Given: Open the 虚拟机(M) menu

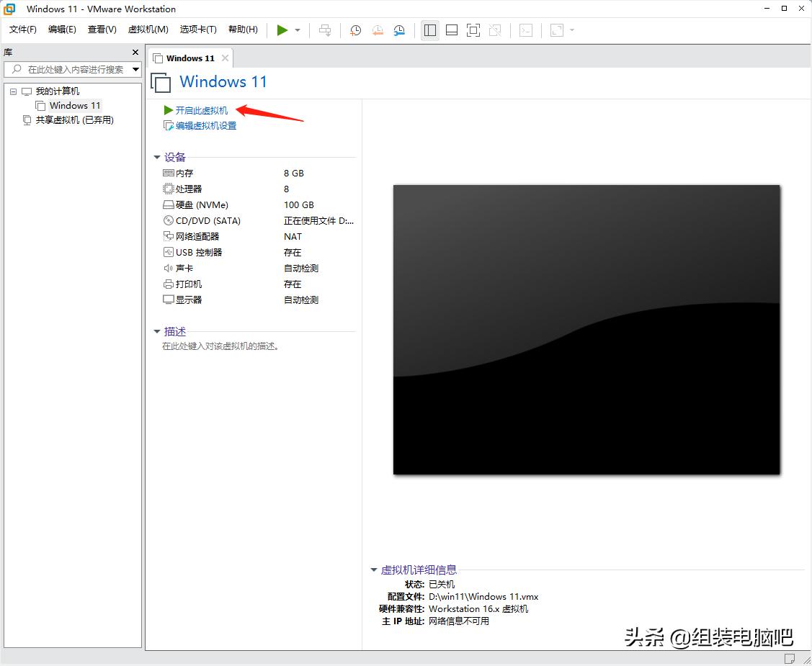Looking at the screenshot, I should pos(148,30).
